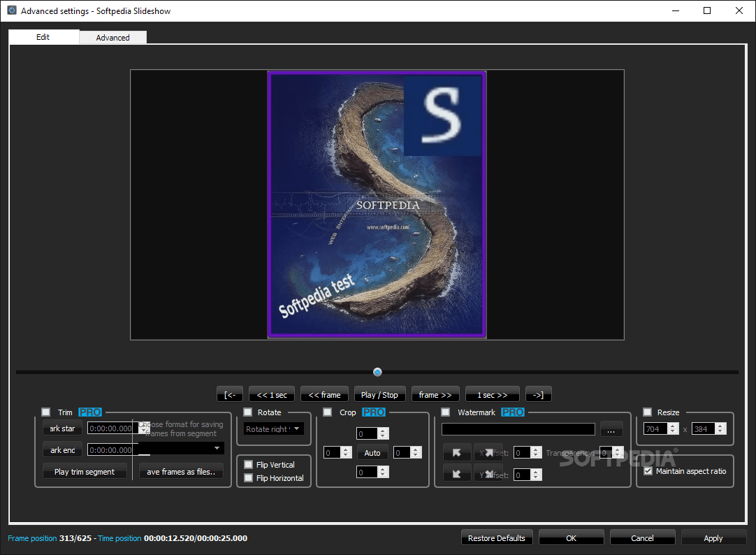Enable the Watermark PRO feature

pos(445,412)
